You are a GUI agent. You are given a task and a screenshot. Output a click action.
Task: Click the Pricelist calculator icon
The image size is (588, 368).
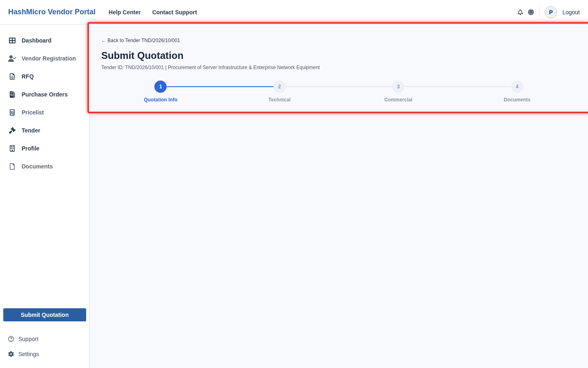point(12,112)
